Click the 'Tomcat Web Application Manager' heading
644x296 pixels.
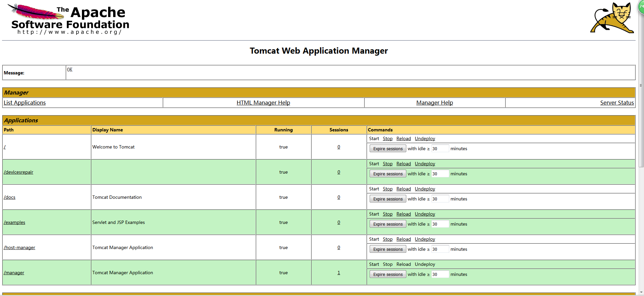[x=319, y=51]
